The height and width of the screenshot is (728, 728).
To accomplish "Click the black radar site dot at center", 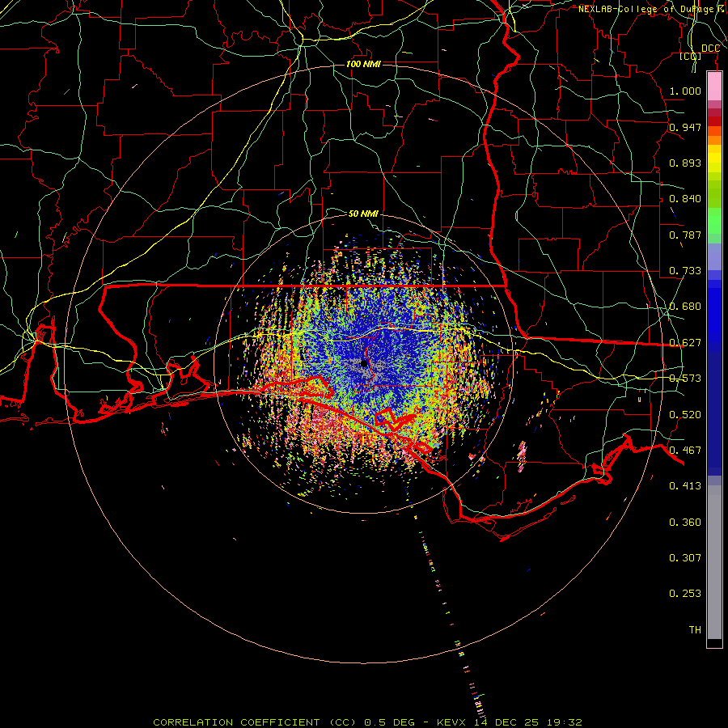I will pos(364,363).
